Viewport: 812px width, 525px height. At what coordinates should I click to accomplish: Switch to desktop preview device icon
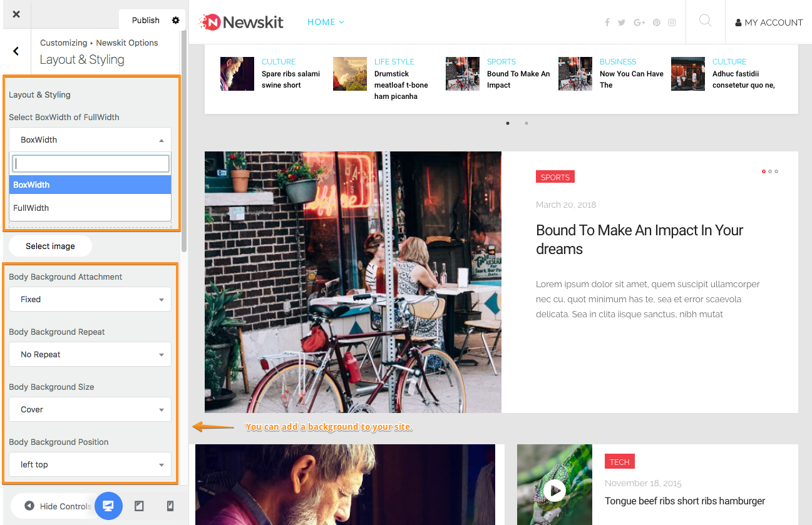[108, 506]
